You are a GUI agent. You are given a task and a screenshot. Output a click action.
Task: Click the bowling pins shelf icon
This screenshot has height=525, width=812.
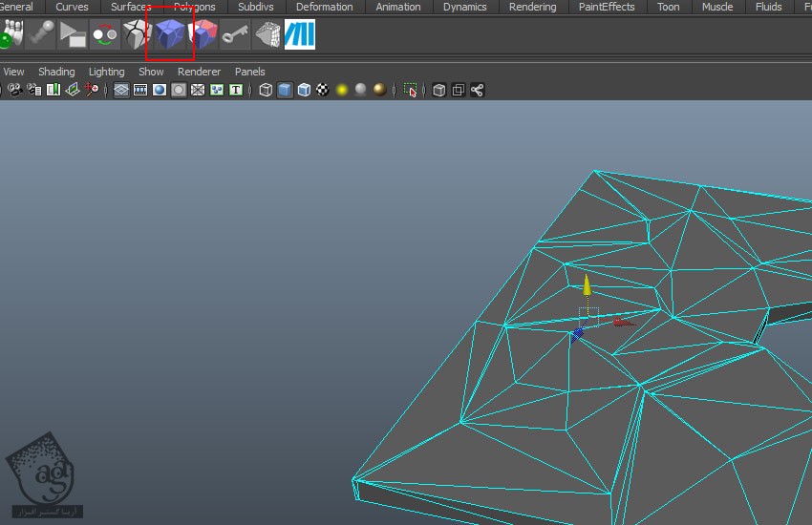11,35
